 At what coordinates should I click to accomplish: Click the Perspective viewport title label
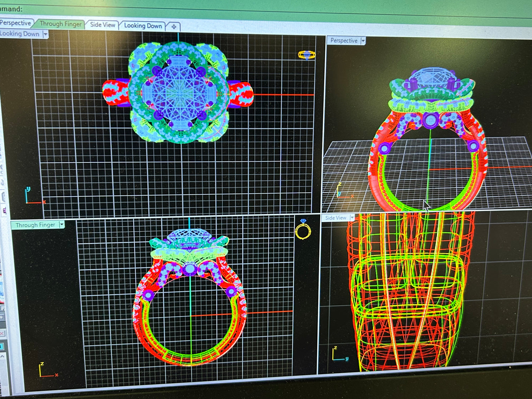coord(343,40)
